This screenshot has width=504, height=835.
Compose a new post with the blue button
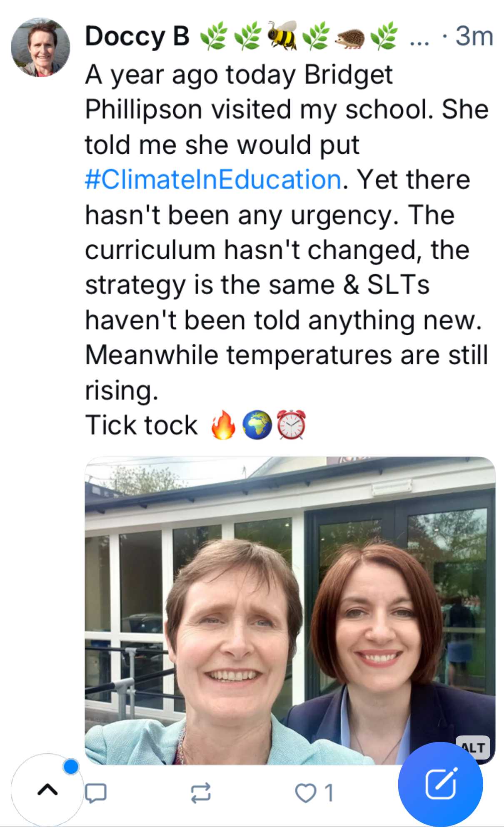click(x=440, y=784)
